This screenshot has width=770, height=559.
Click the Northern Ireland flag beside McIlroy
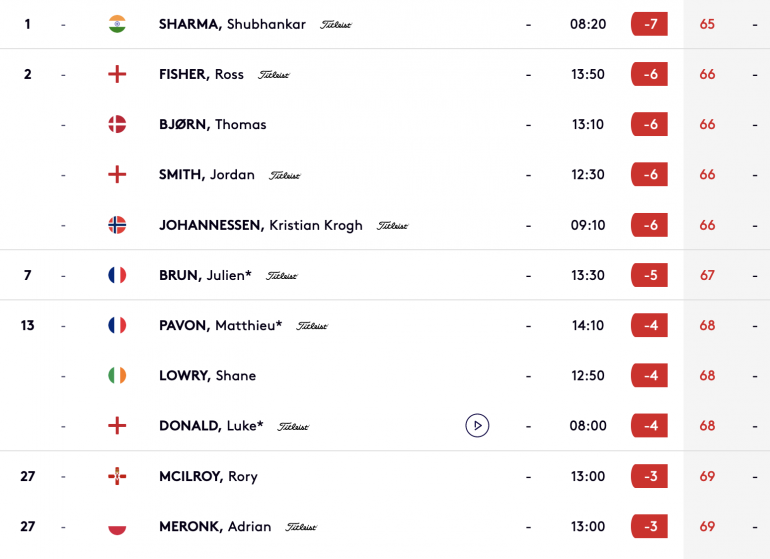coord(117,476)
